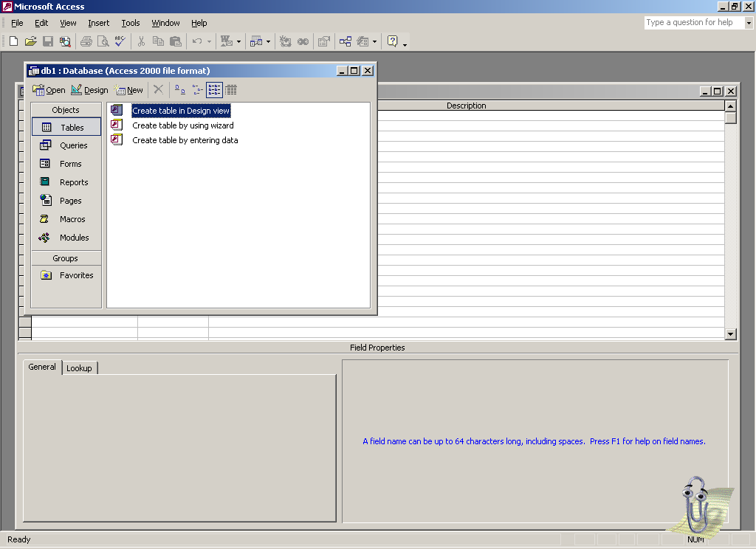Viewport: 756px width, 549px height.
Task: Click the OfficeLinks toolbar icon
Action: 227,41
